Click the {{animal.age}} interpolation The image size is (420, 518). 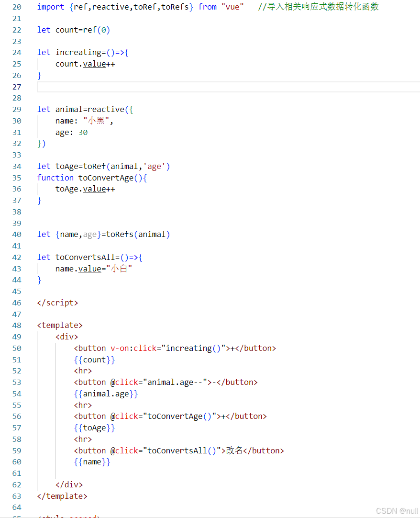[x=106, y=394]
